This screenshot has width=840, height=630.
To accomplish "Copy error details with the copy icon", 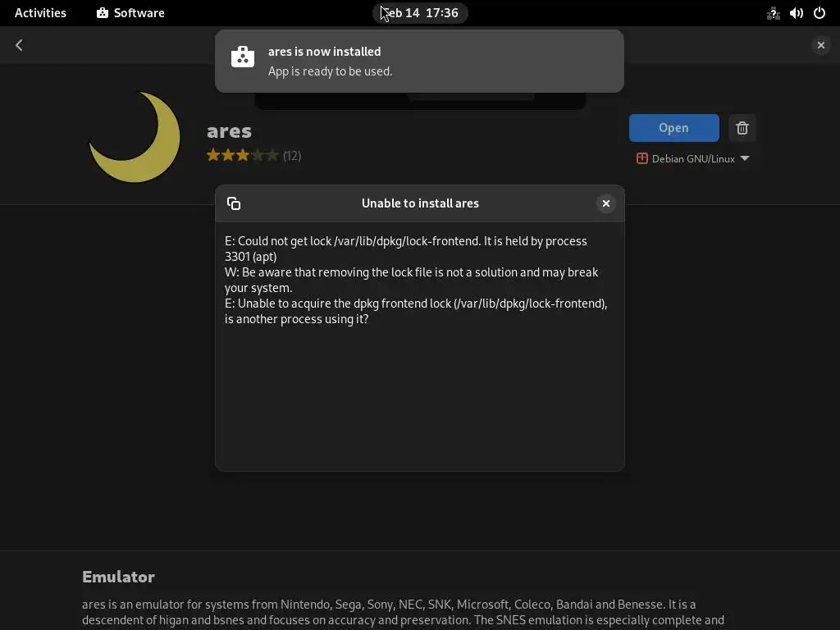I will click(x=234, y=203).
